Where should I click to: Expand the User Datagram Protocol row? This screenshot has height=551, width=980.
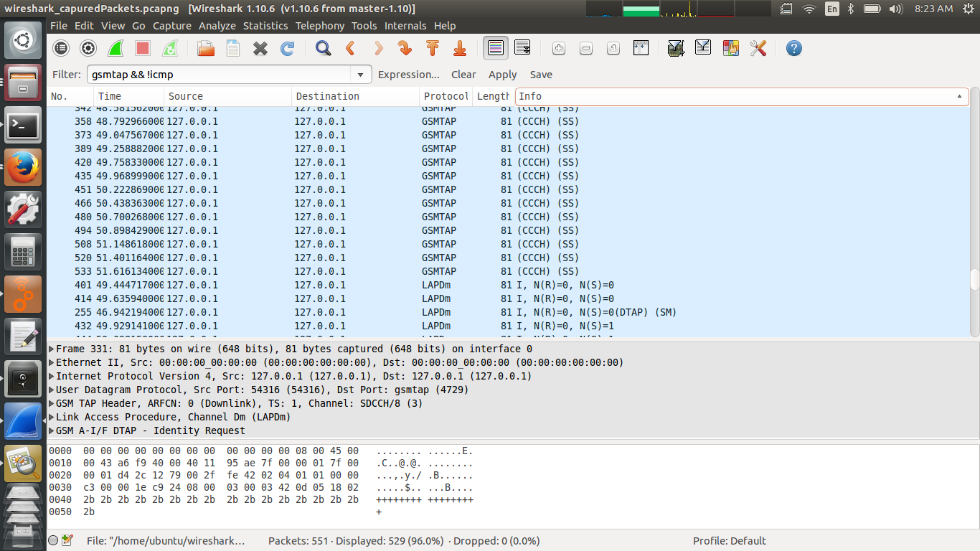(52, 390)
